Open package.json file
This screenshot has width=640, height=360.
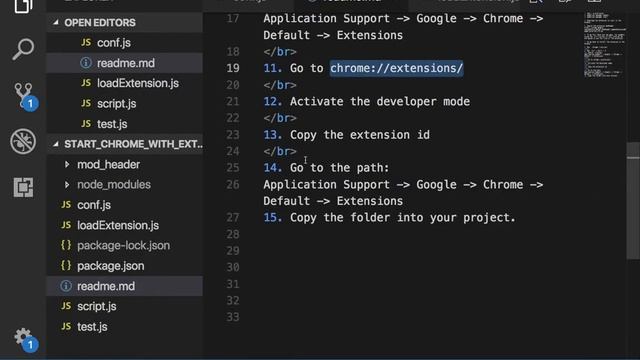point(124,266)
